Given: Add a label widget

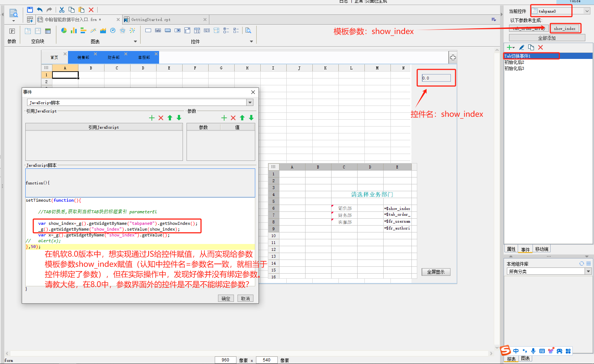Looking at the screenshot, I should pos(158,31).
